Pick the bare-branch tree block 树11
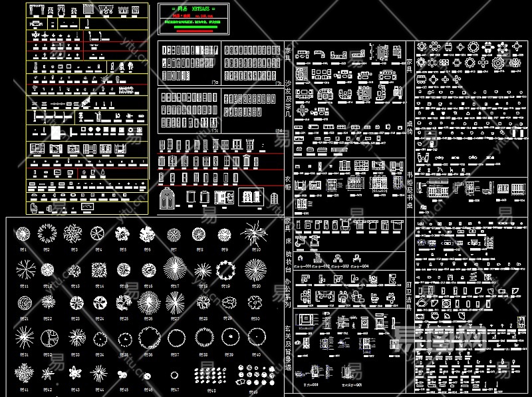 click(x=26, y=270)
